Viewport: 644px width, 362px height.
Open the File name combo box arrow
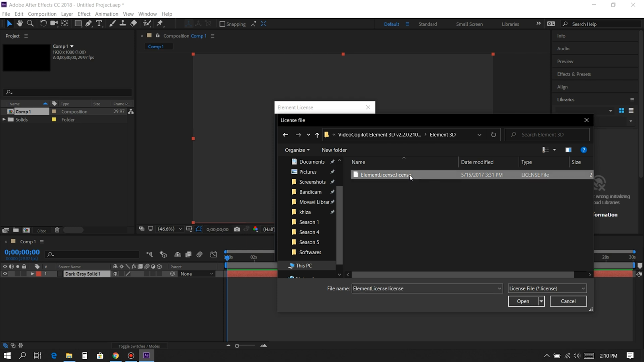[499, 288]
